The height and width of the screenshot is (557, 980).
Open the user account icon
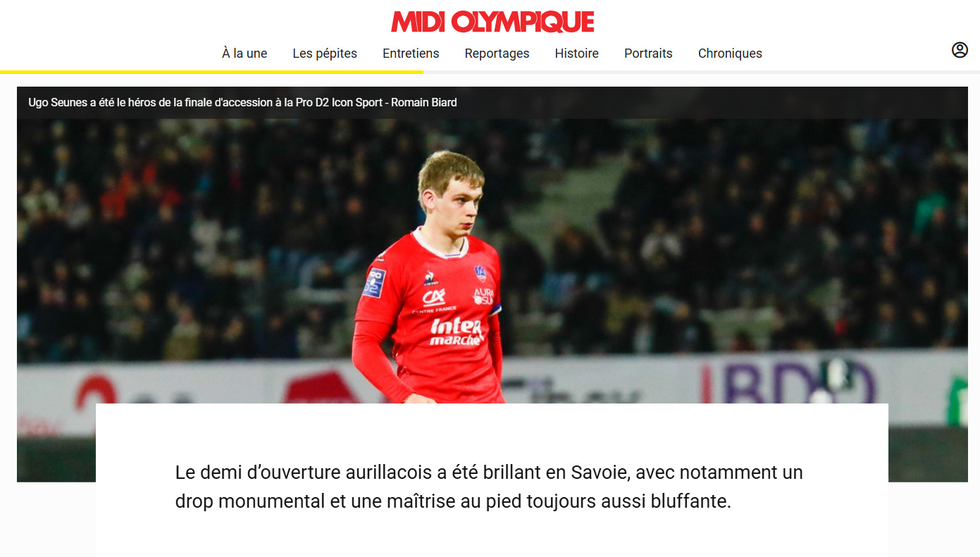(x=960, y=50)
